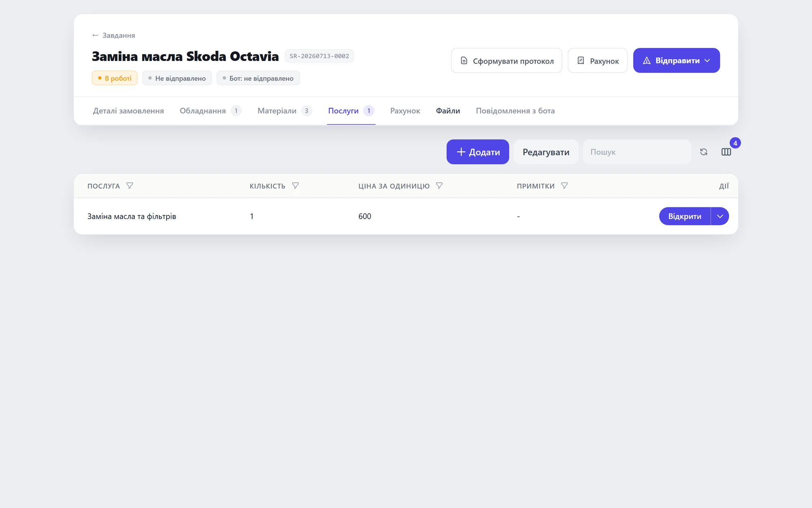The width and height of the screenshot is (812, 508).
Task: Click Сформувати протокол button
Action: [506, 61]
